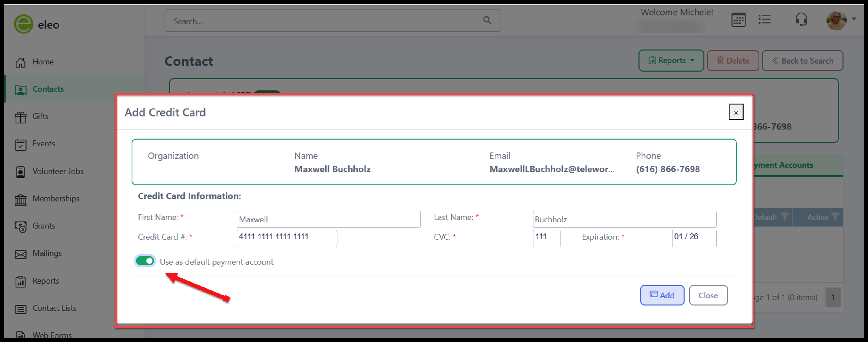Open the Mailings envelope icon
This screenshot has width=868, height=342.
tap(21, 254)
